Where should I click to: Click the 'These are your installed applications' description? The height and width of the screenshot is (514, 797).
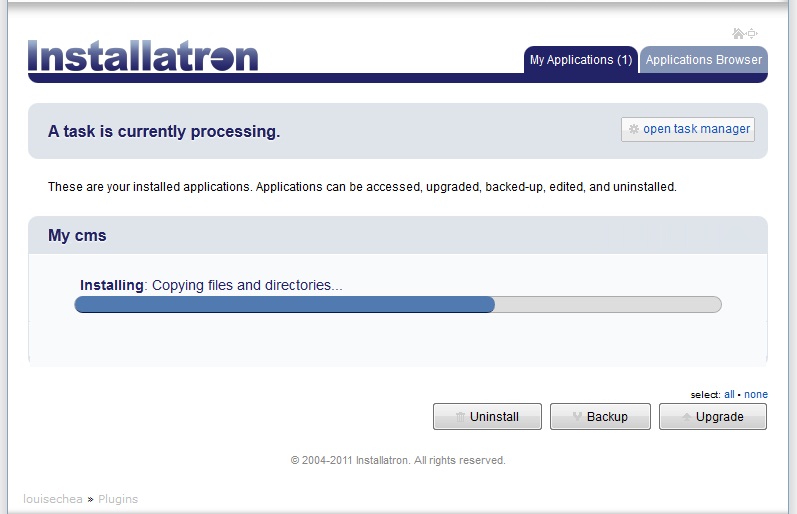[362, 187]
